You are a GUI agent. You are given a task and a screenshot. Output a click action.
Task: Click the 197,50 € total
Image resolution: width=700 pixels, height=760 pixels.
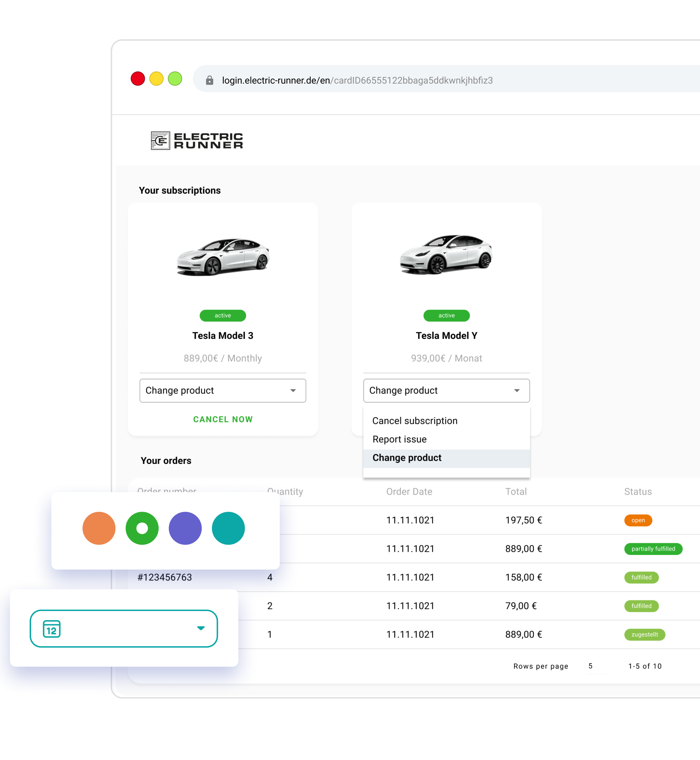point(524,520)
